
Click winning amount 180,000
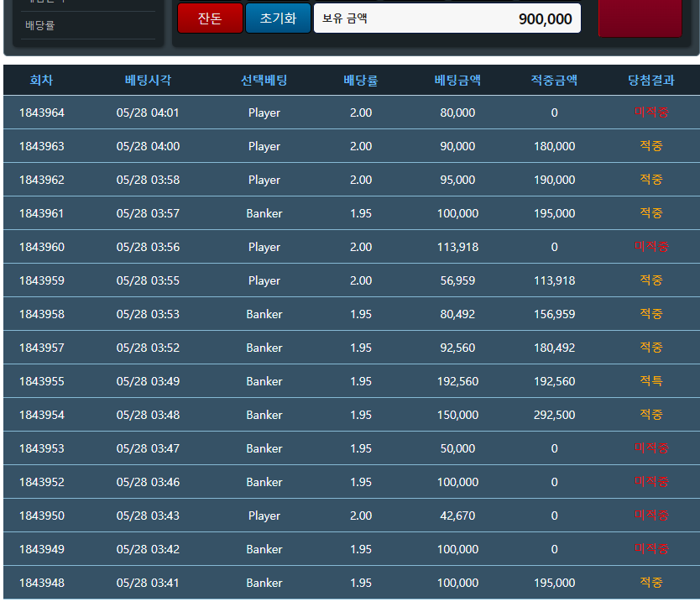[555, 146]
